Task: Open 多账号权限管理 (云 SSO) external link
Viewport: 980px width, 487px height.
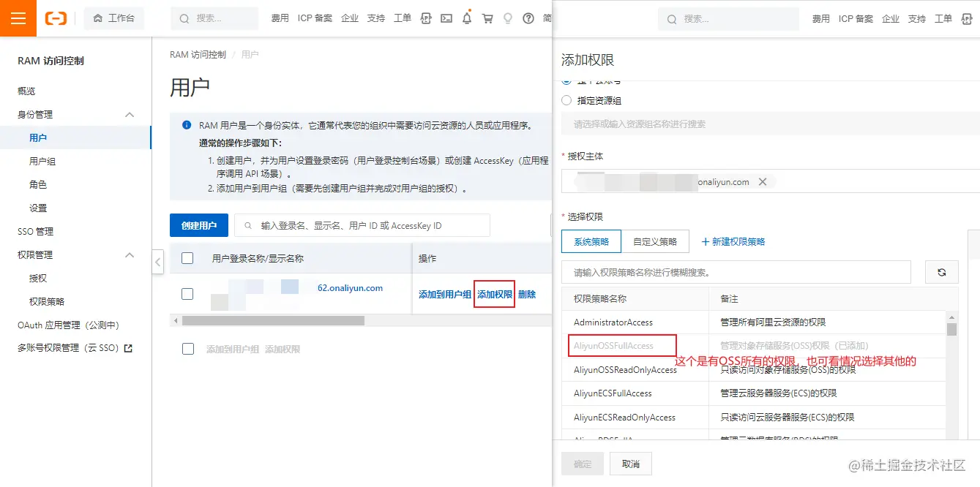Action: pyautogui.click(x=75, y=348)
